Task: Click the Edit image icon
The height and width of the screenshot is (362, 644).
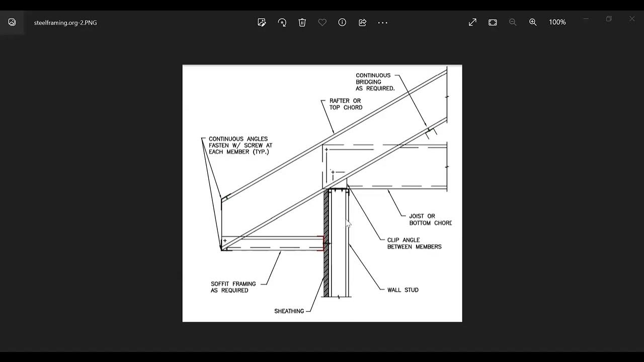Action: (262, 22)
